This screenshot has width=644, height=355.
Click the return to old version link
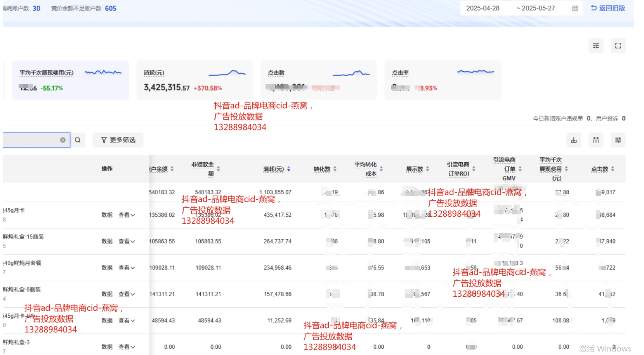pos(608,8)
